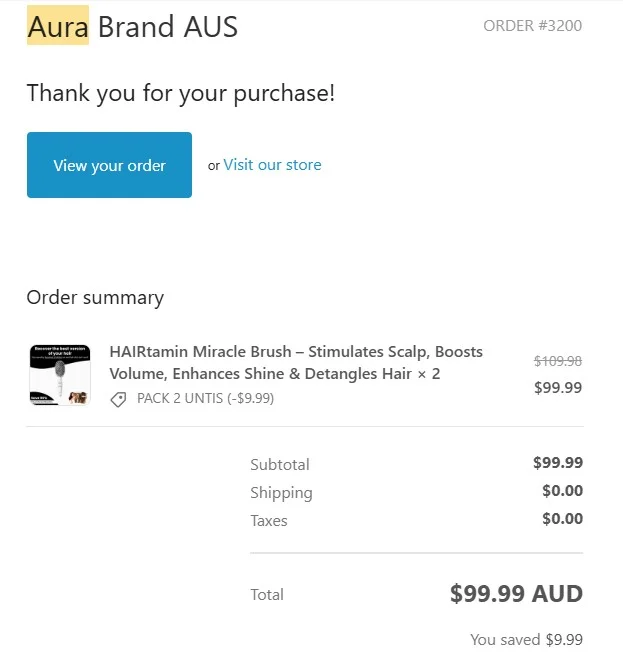
Task: Select the ORDER #3200 number
Action: tap(532, 26)
